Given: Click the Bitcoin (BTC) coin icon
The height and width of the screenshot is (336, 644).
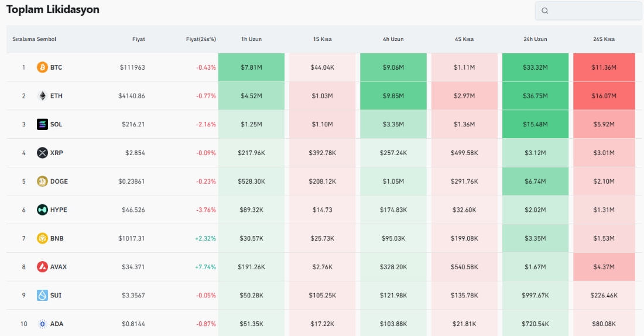Looking at the screenshot, I should 42,67.
